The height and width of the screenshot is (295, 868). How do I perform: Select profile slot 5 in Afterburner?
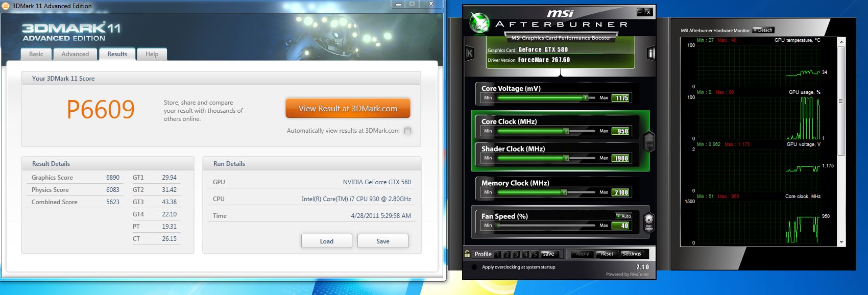point(535,254)
